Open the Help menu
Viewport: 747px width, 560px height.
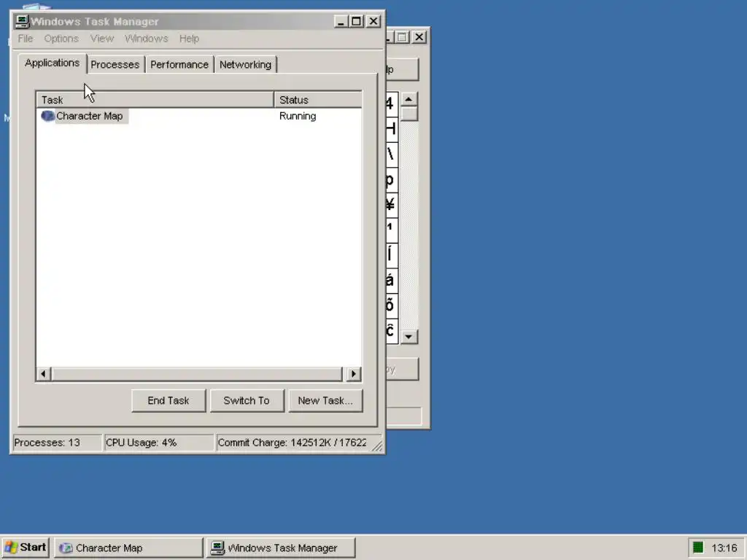[x=189, y=39]
